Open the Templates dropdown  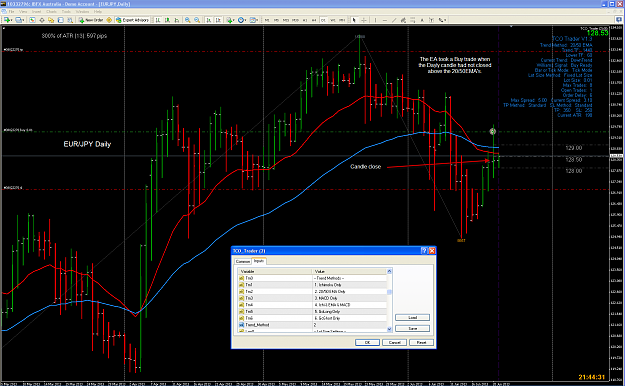(x=254, y=20)
